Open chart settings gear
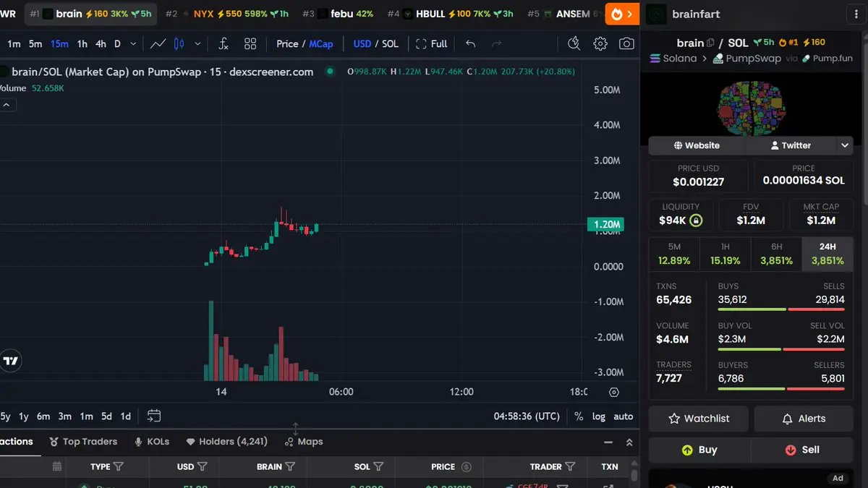Image resolution: width=868 pixels, height=488 pixels. pyautogui.click(x=600, y=43)
